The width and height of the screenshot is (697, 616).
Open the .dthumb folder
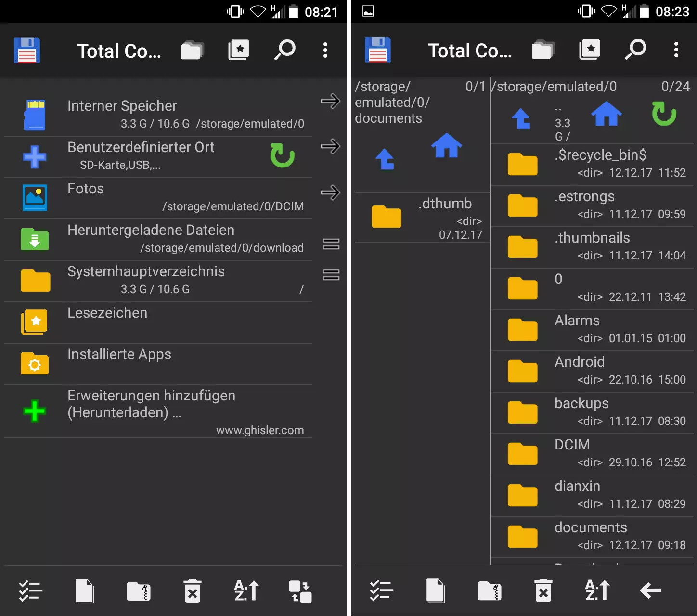(x=422, y=218)
